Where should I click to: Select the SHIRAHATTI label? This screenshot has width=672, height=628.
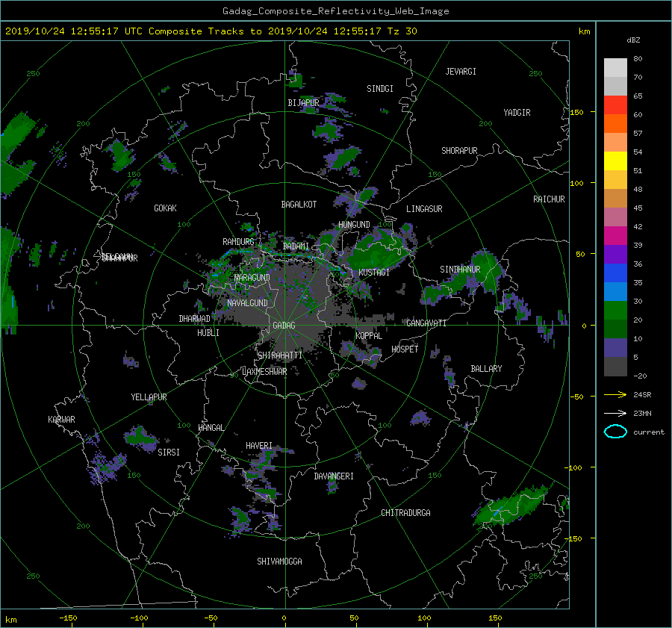click(x=280, y=355)
